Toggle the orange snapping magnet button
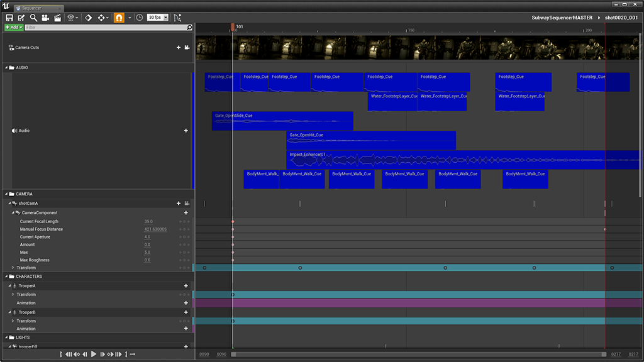 tap(118, 18)
